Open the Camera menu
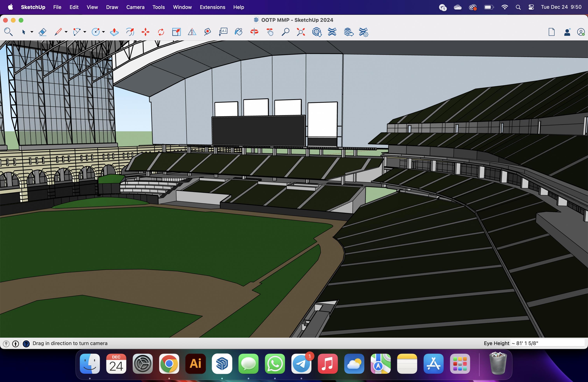The height and width of the screenshot is (382, 588). [x=135, y=7]
